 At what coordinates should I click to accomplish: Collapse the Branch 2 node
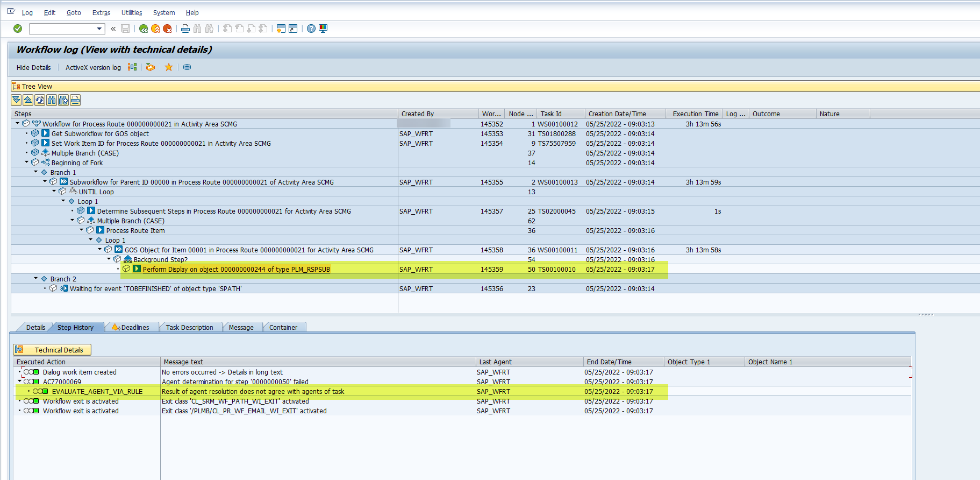tap(36, 279)
